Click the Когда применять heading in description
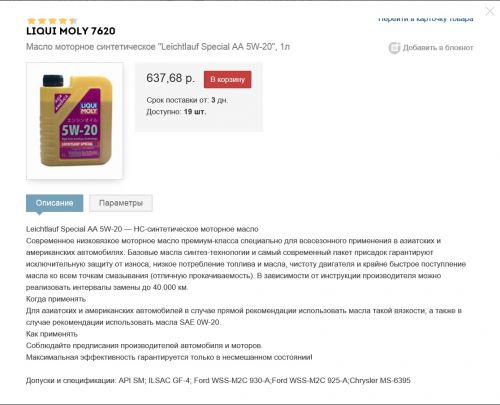 click(x=56, y=299)
